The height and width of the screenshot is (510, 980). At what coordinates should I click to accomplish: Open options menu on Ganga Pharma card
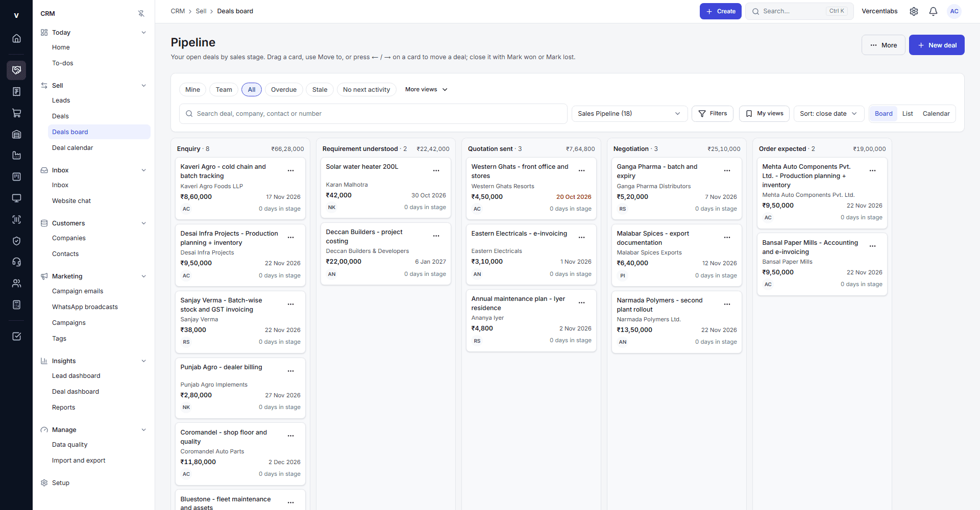pos(727,171)
